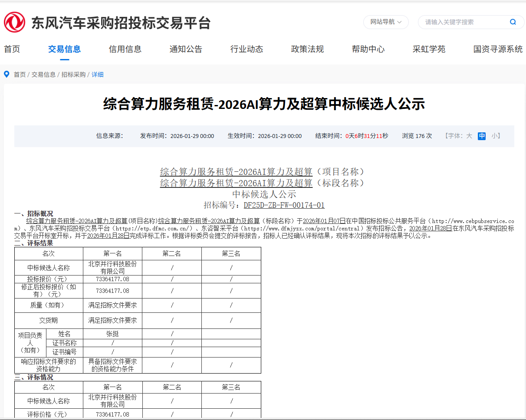Click the 评标价格 value 73364177.08

(x=112, y=414)
